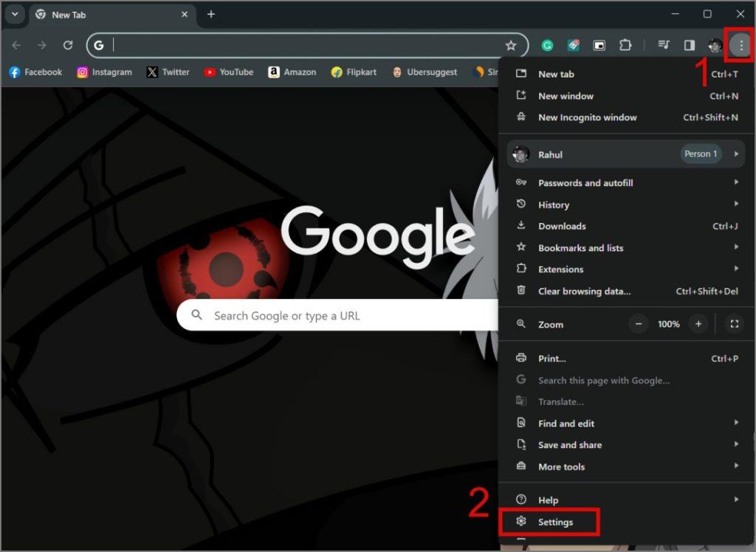Image resolution: width=756 pixels, height=552 pixels.
Task: Click the 100% zoom level value
Action: 668,324
